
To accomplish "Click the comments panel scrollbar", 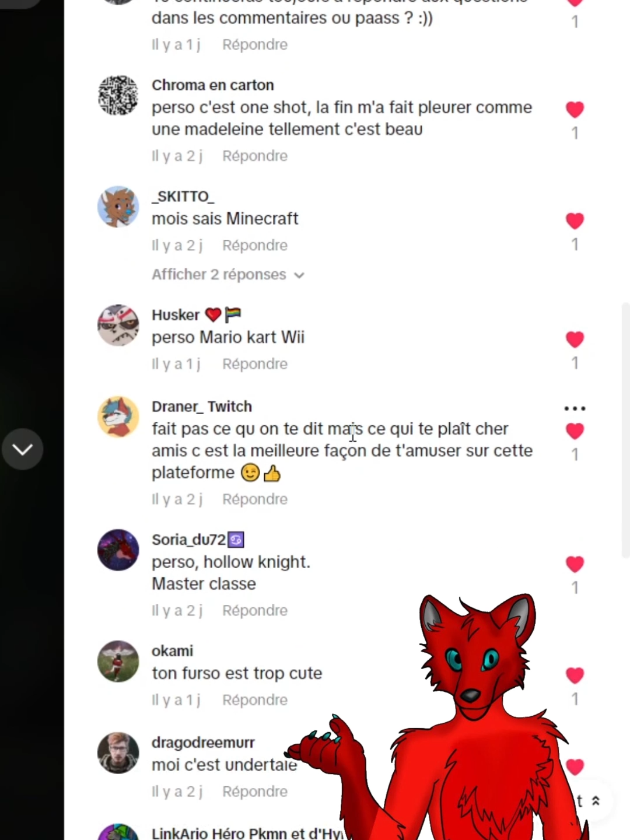I will tap(625, 430).
